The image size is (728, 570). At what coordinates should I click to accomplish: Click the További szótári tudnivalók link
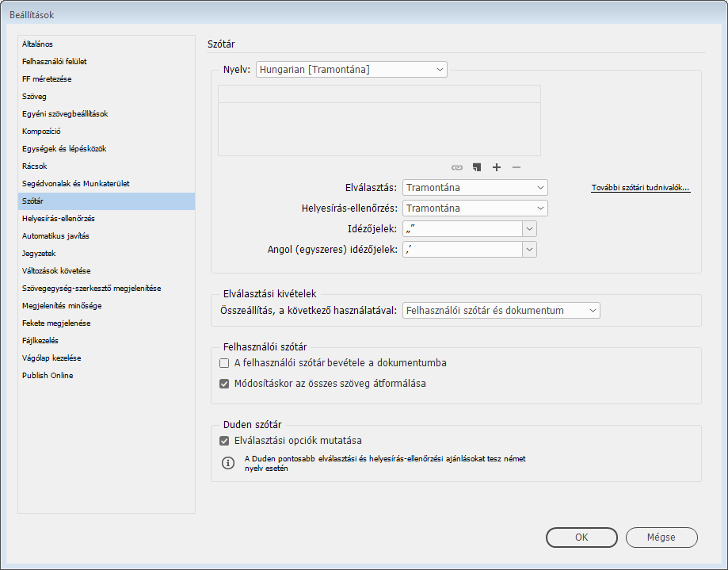tap(640, 189)
